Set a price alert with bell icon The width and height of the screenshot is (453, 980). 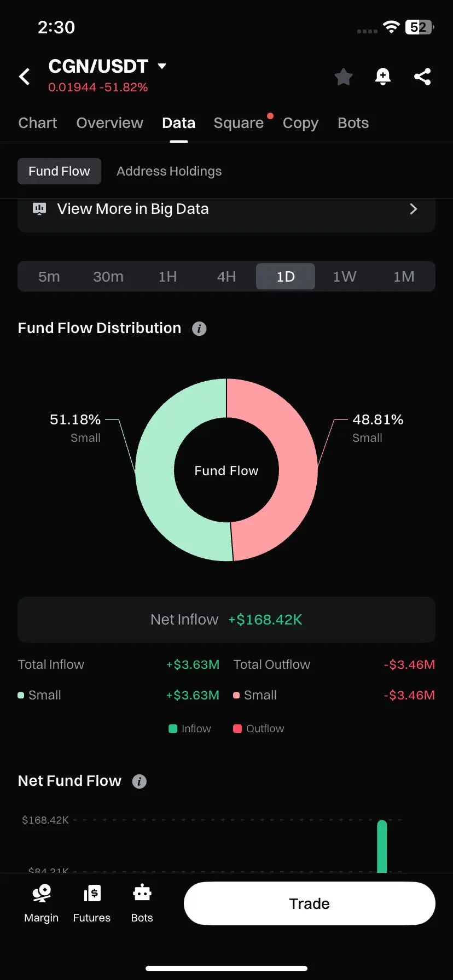[x=382, y=77]
